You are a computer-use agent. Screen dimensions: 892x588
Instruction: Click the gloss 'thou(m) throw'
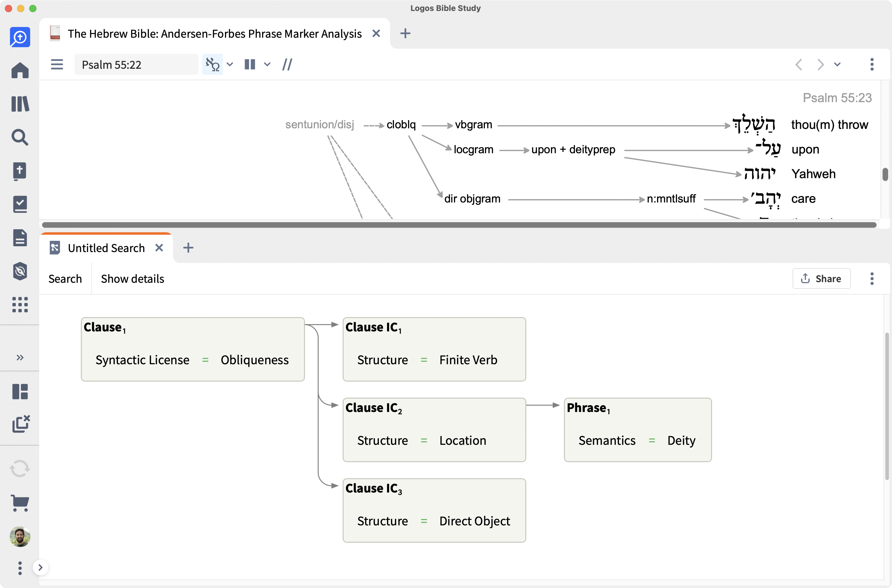tap(829, 124)
